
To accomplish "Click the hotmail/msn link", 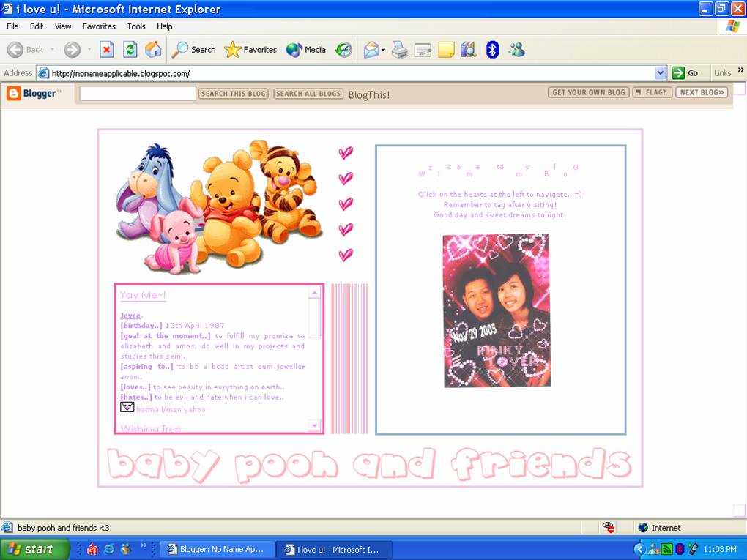I will pyautogui.click(x=157, y=409).
